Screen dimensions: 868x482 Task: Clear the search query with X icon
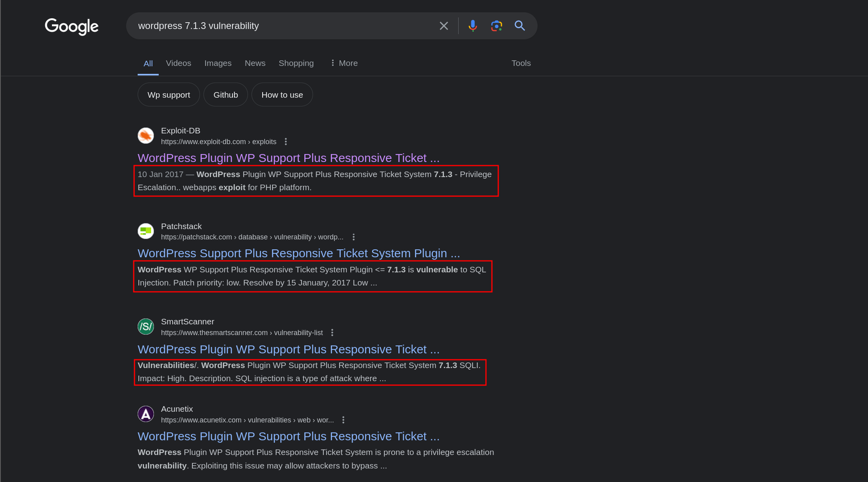coord(444,26)
